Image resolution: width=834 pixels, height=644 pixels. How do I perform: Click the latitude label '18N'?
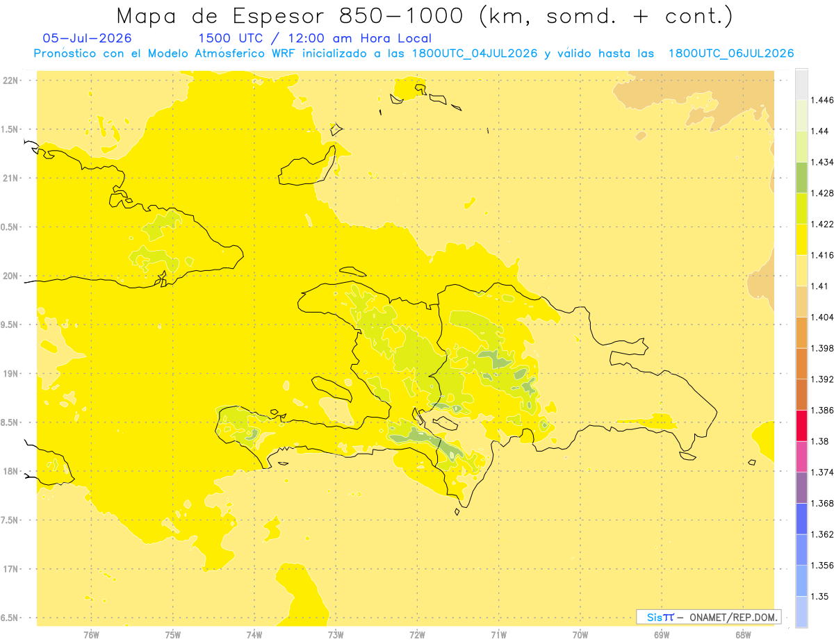tap(12, 471)
